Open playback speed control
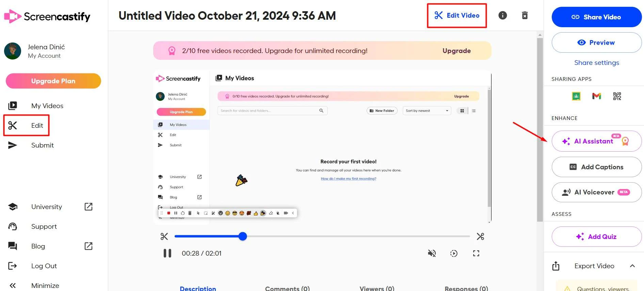The image size is (644, 291). [454, 253]
